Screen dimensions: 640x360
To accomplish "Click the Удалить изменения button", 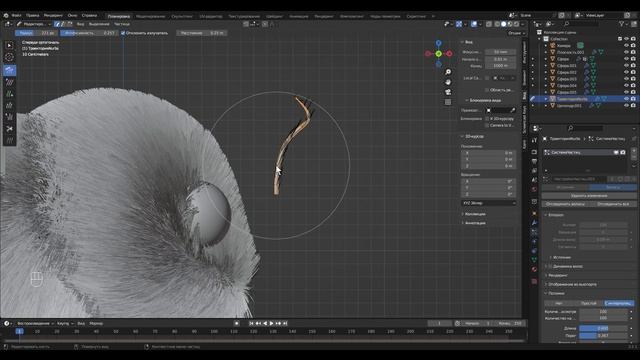I will pos(589,196).
